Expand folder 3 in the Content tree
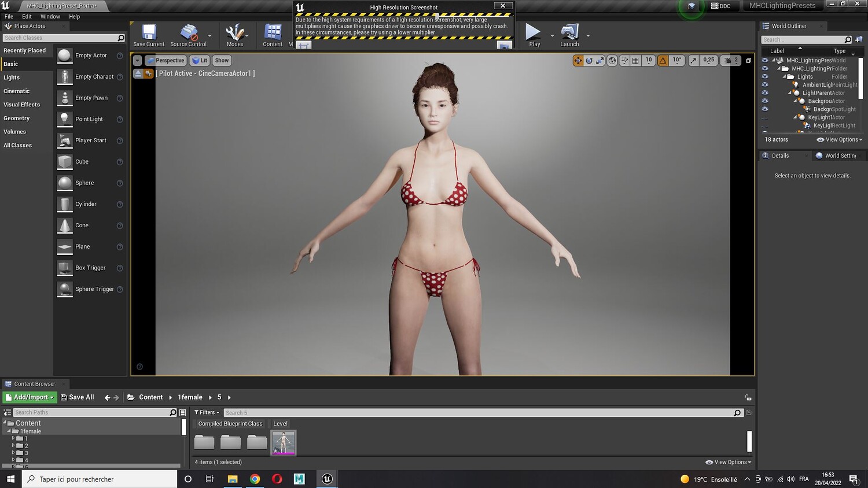This screenshot has height=488, width=868. (x=13, y=453)
